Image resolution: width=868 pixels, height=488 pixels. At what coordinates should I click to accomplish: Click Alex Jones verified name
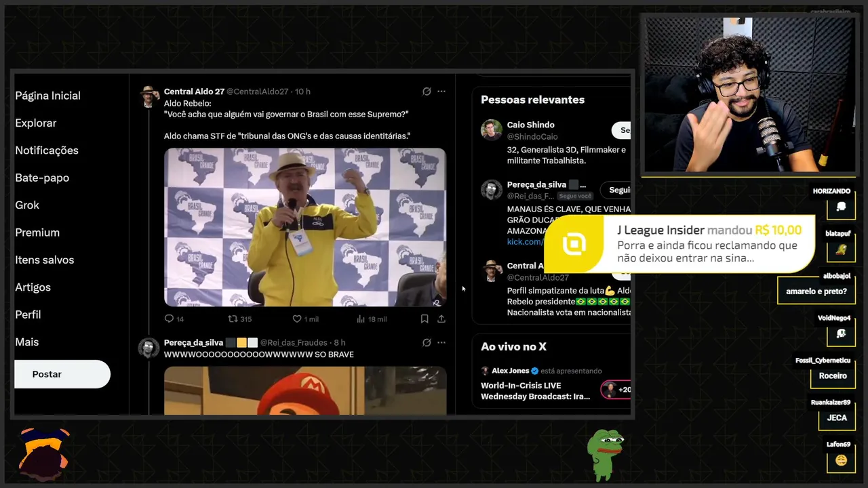(511, 371)
